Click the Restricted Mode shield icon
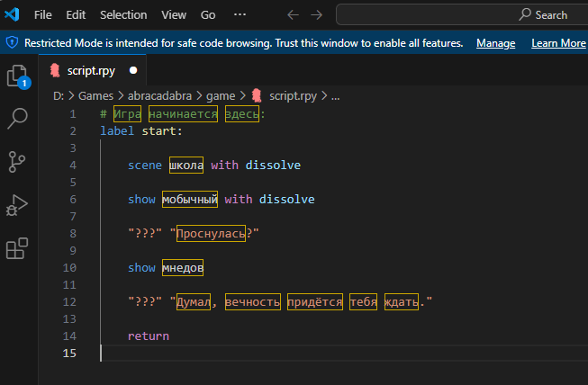 click(12, 42)
